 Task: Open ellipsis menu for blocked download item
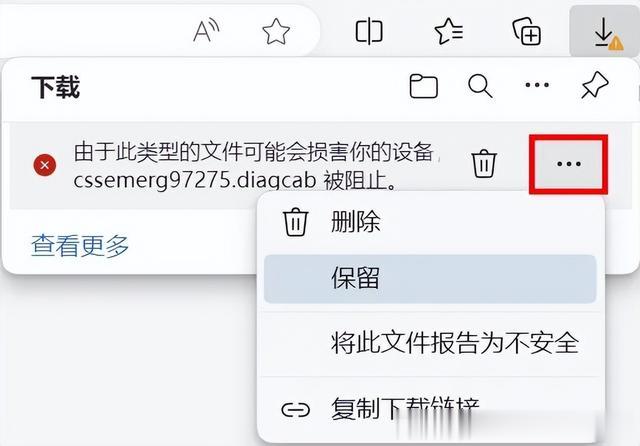[569, 164]
